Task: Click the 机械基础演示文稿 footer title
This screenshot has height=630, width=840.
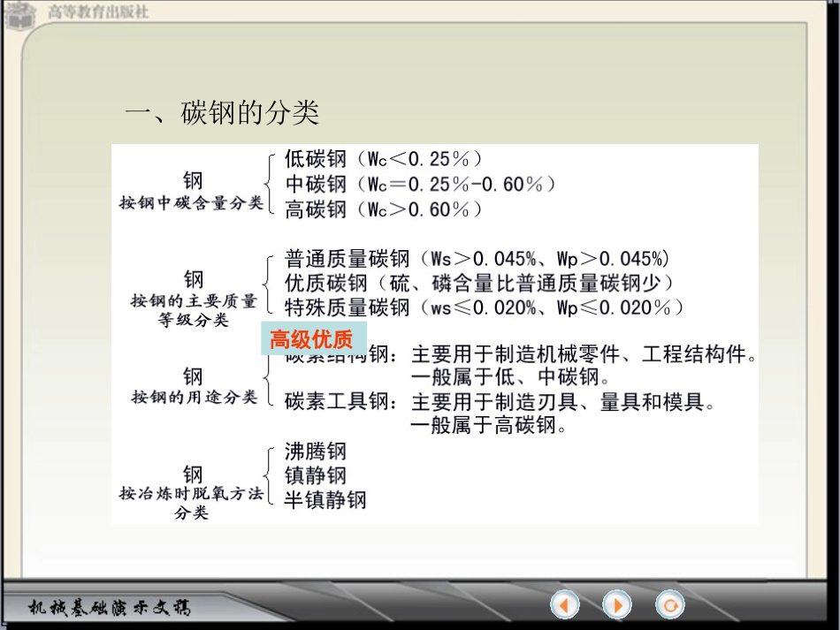Action: tap(110, 608)
